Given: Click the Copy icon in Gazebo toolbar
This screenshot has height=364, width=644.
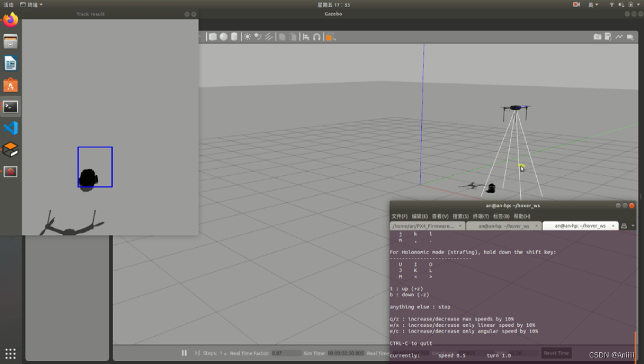Looking at the screenshot, I should tap(282, 37).
